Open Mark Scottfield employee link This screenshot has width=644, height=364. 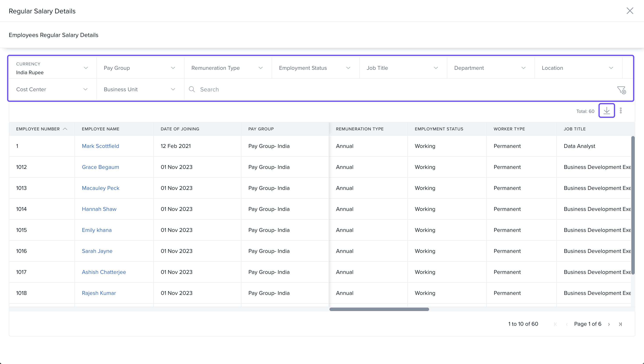click(100, 146)
